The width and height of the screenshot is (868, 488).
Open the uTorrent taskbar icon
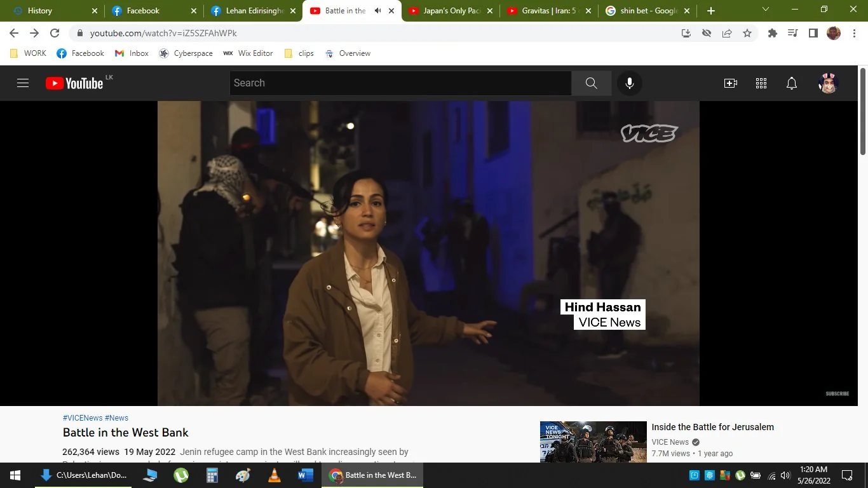pos(181,475)
